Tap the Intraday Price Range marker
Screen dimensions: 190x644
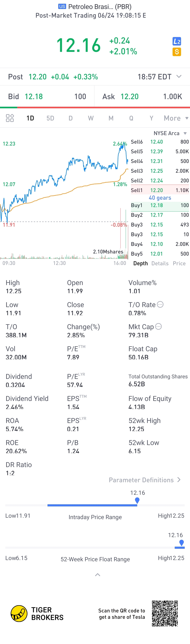[x=137, y=500]
